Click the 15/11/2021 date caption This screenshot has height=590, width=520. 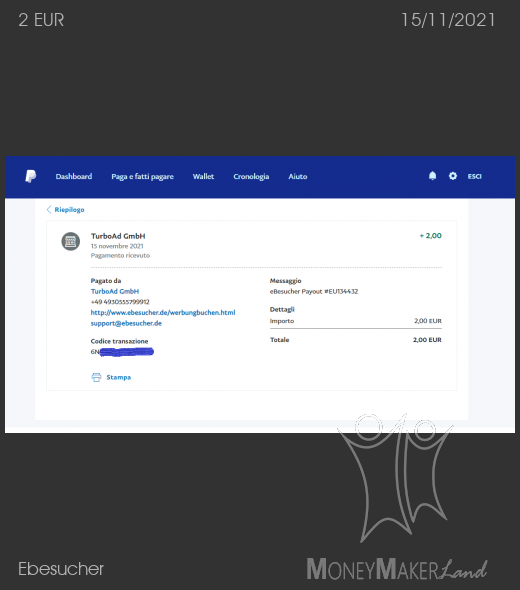(x=448, y=20)
